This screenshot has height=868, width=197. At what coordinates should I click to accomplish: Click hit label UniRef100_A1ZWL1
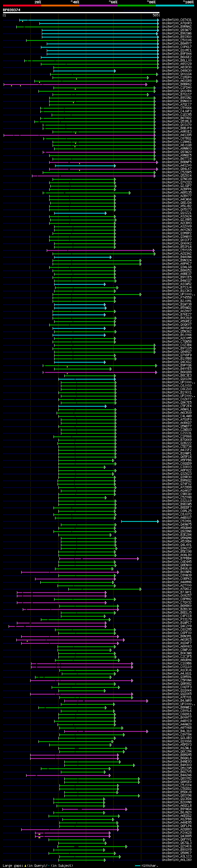177,748
